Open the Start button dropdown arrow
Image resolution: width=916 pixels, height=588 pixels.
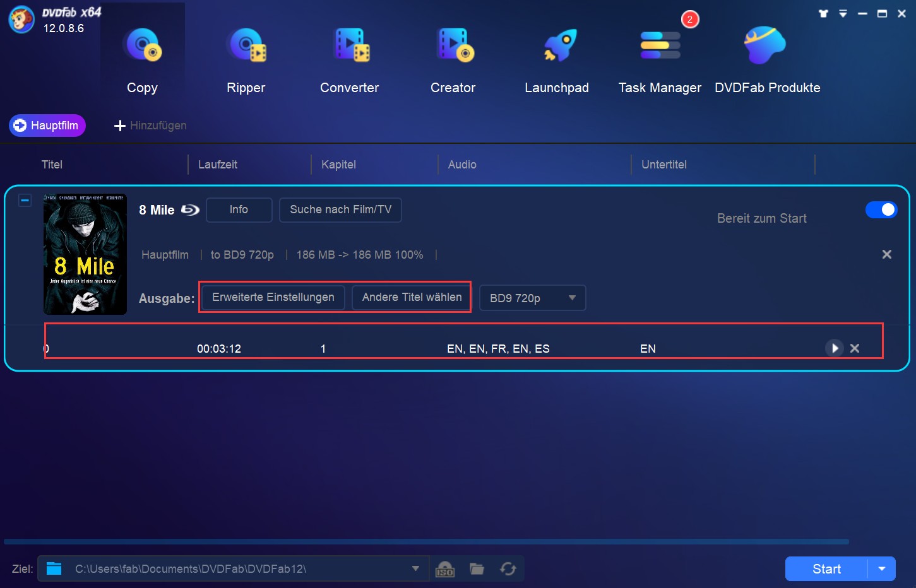[882, 569]
